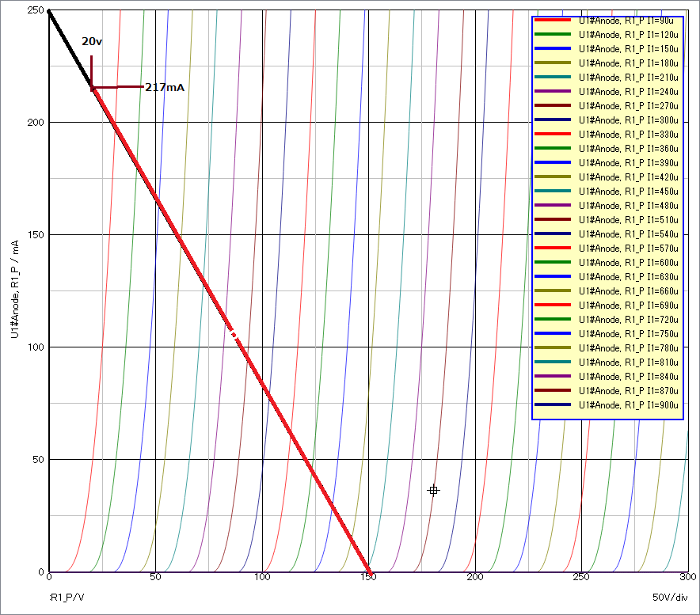Click legend entry R1_P I1=810u
This screenshot has width=700, height=615.
click(x=607, y=363)
